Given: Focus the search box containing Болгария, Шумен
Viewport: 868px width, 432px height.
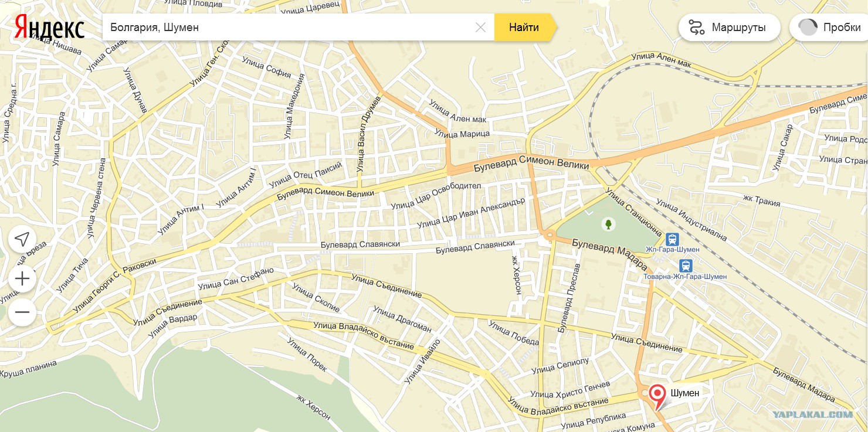Looking at the screenshot, I should pyautogui.click(x=287, y=28).
